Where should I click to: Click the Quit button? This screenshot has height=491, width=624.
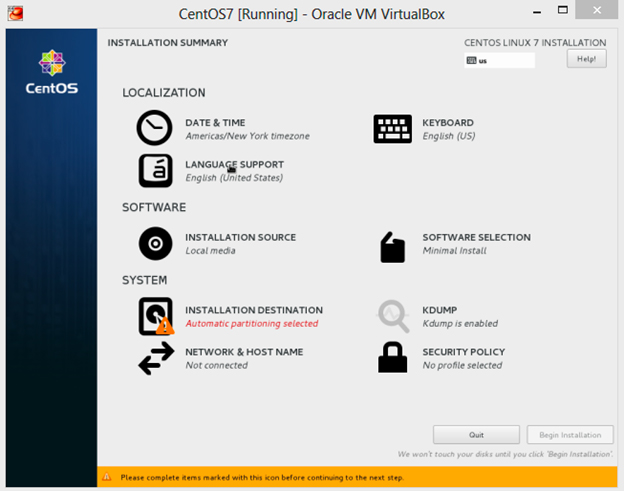coord(476,435)
